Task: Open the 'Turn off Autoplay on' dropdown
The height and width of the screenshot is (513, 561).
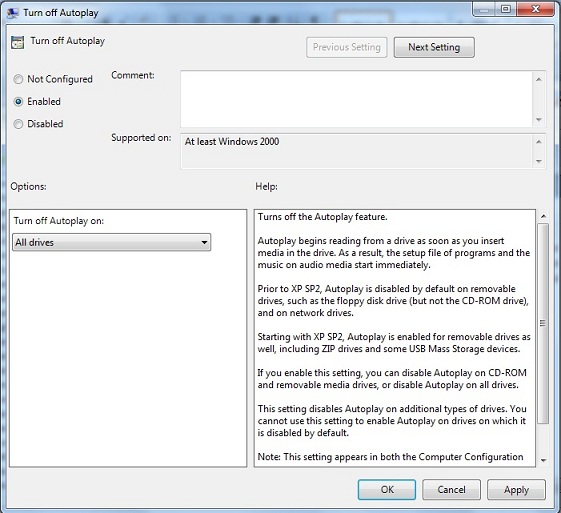Action: (111, 242)
